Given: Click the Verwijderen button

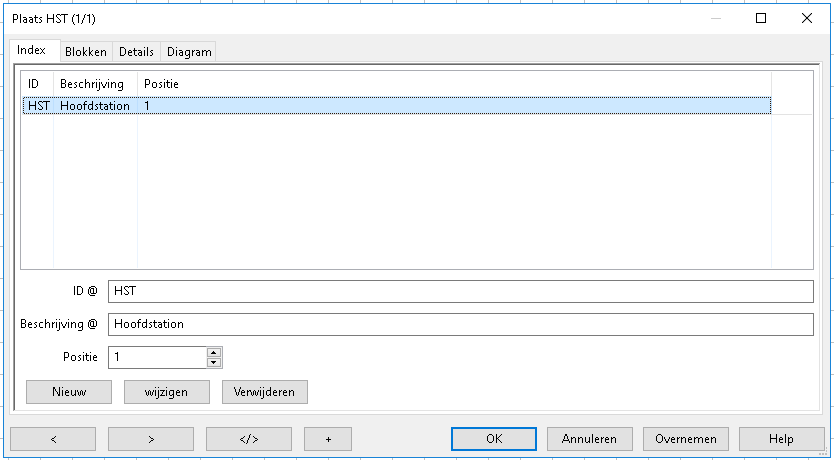Looking at the screenshot, I should point(264,391).
